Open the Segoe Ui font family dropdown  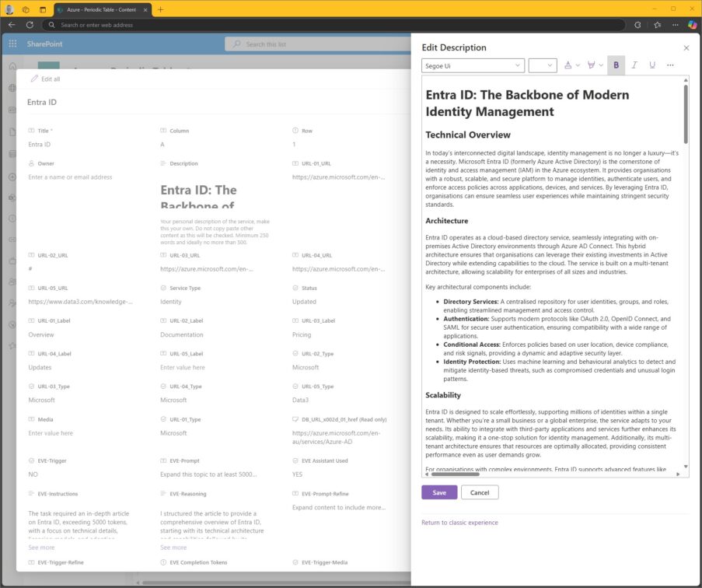pyautogui.click(x=474, y=65)
